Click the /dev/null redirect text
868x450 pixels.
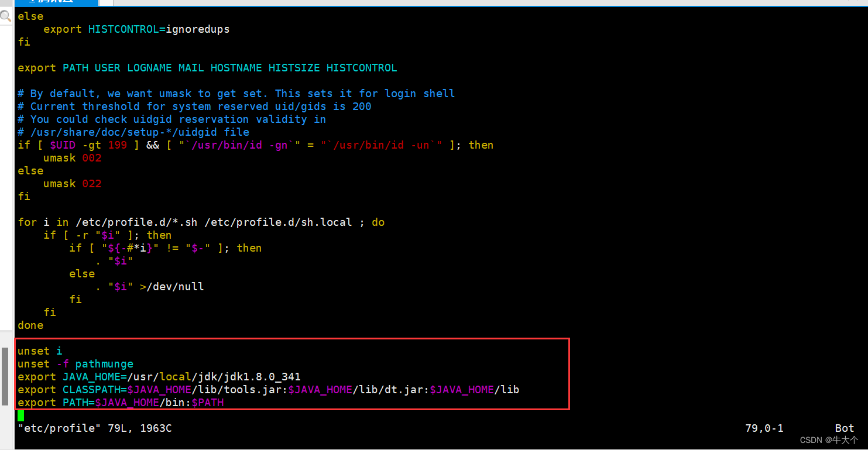point(174,286)
